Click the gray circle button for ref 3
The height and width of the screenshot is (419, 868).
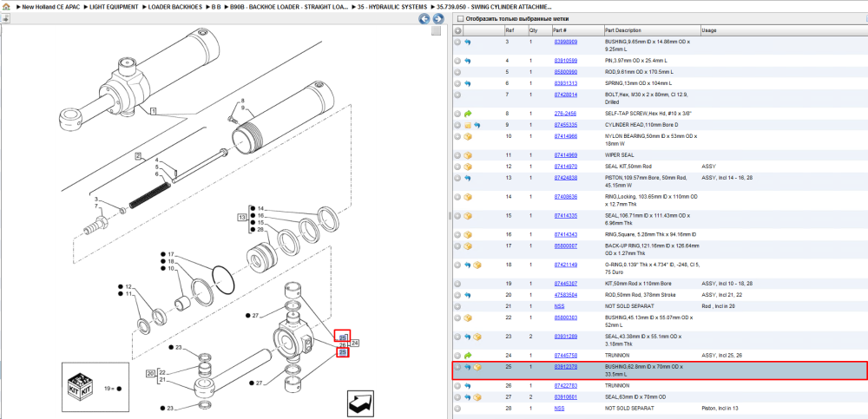457,42
